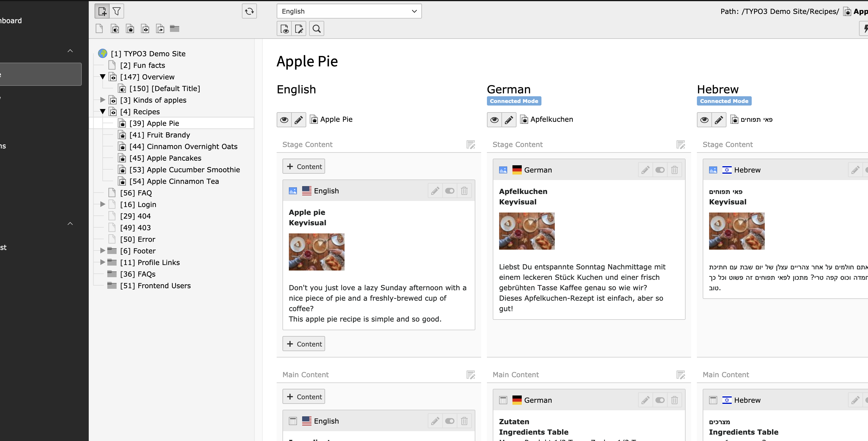Click English Apple pie thumbnail image

pyautogui.click(x=316, y=252)
